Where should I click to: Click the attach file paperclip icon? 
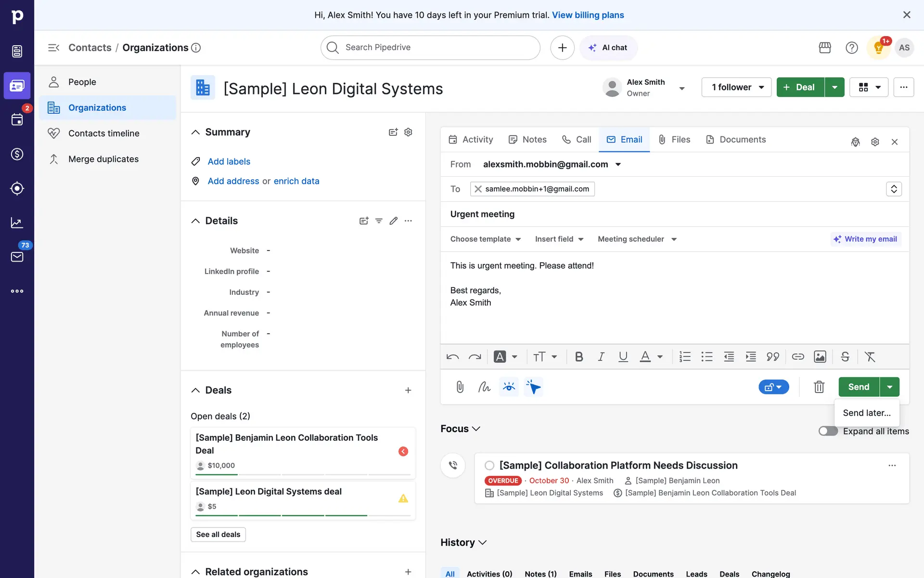(460, 387)
